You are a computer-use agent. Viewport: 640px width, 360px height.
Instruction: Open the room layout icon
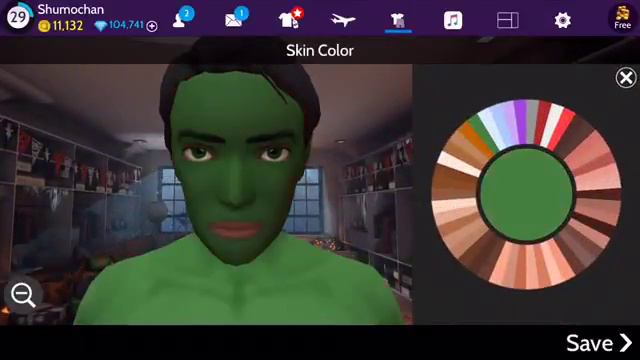click(508, 20)
